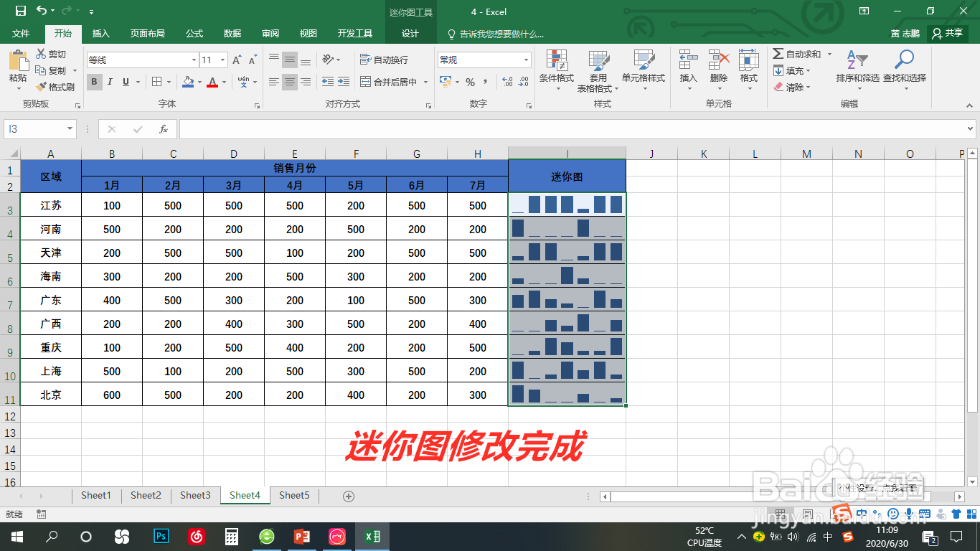Select the Format Painter brush
The width and height of the screenshot is (980, 551).
point(42,87)
